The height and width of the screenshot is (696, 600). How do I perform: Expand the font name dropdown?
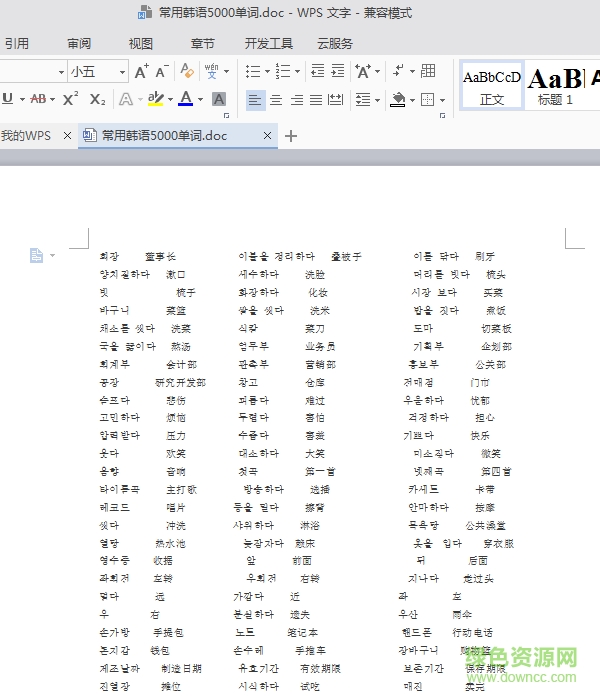tap(61, 72)
